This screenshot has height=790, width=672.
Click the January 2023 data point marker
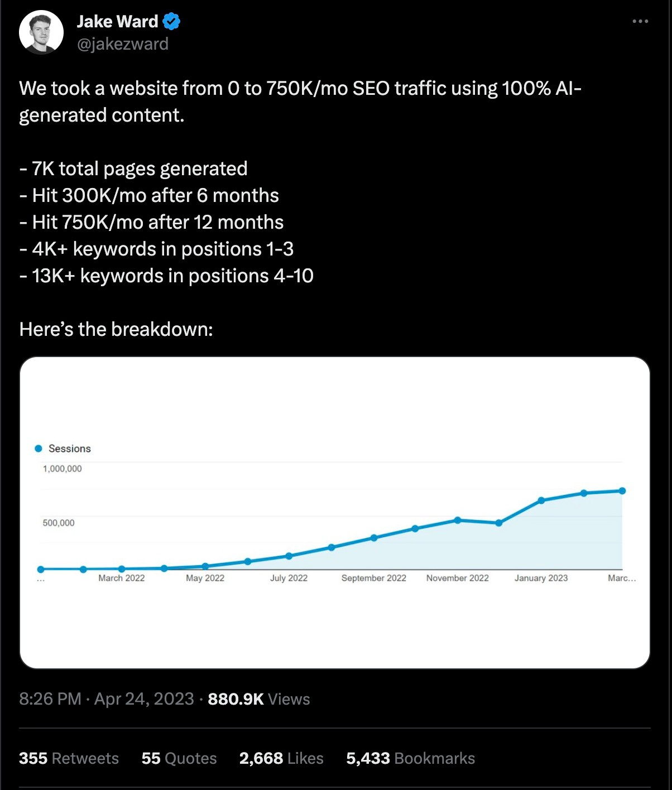tap(541, 500)
